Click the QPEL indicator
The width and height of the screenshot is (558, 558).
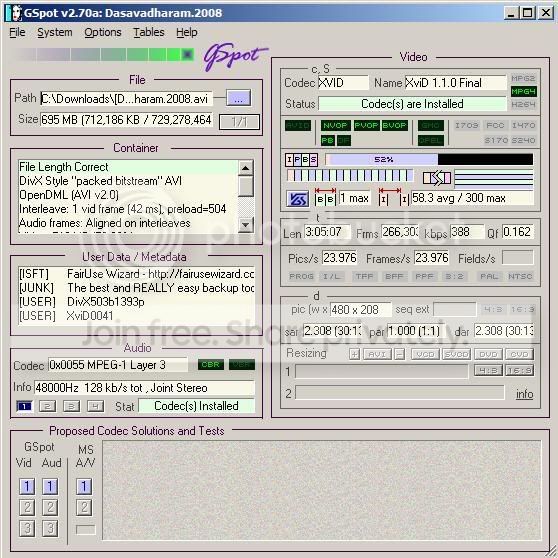pyautogui.click(x=431, y=141)
